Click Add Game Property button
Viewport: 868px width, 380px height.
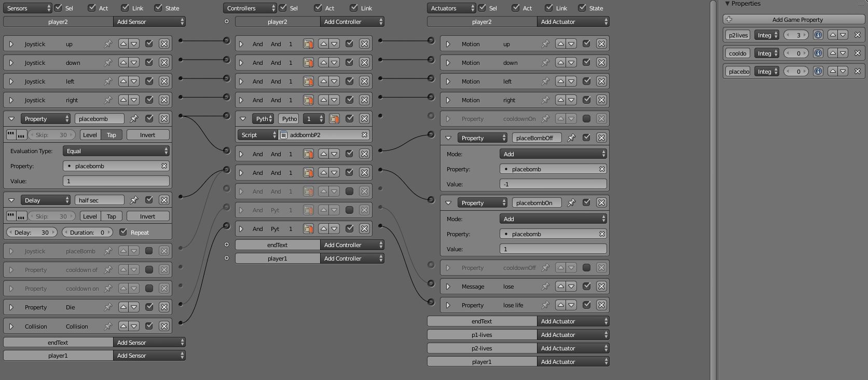794,20
